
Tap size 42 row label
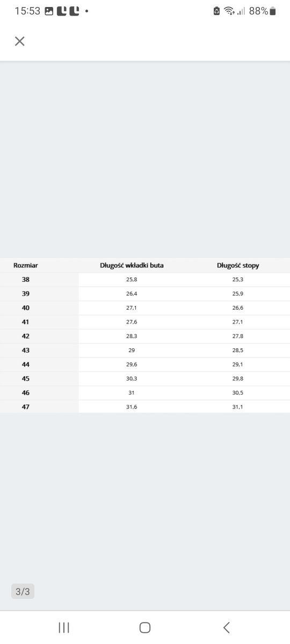point(26,336)
